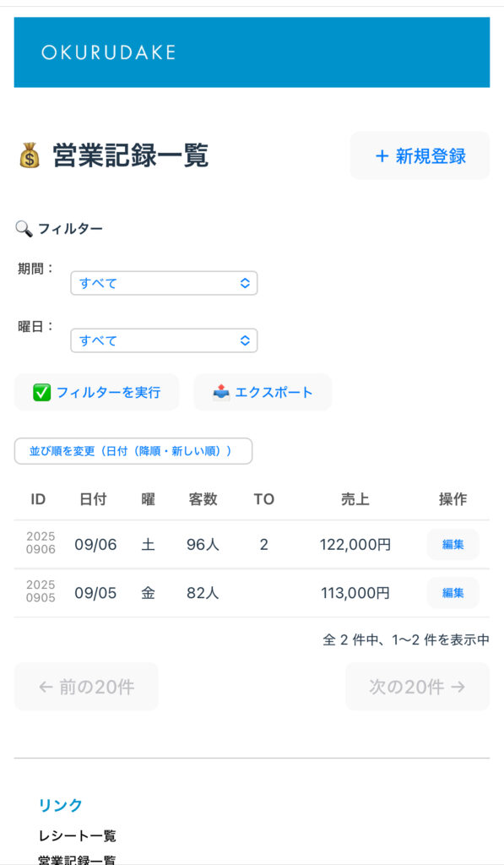The image size is (504, 865).
Task: Open the 曜日 dropdown
Action: [164, 340]
